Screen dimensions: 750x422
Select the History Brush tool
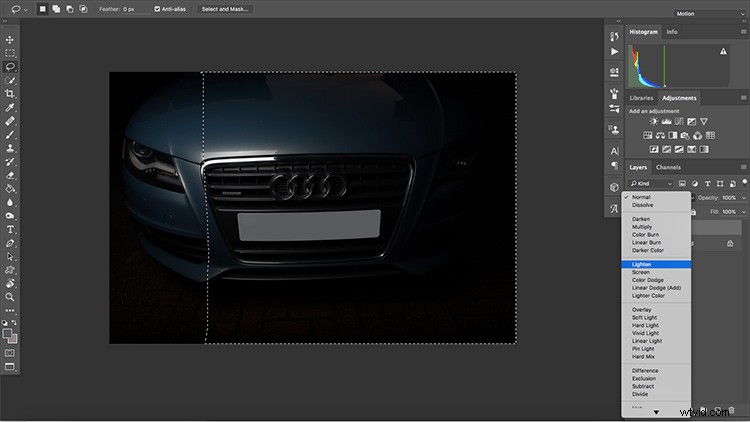tap(10, 162)
